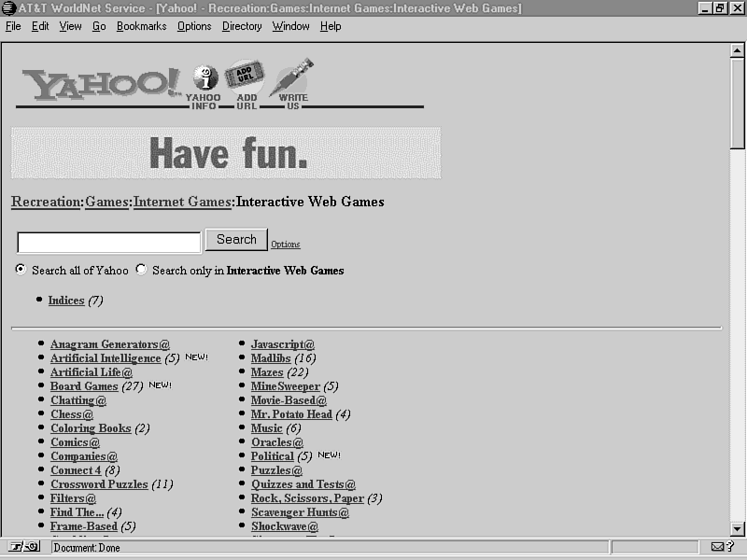Select the Search all of Yahoo radio button
The width and height of the screenshot is (747, 560).
21,269
